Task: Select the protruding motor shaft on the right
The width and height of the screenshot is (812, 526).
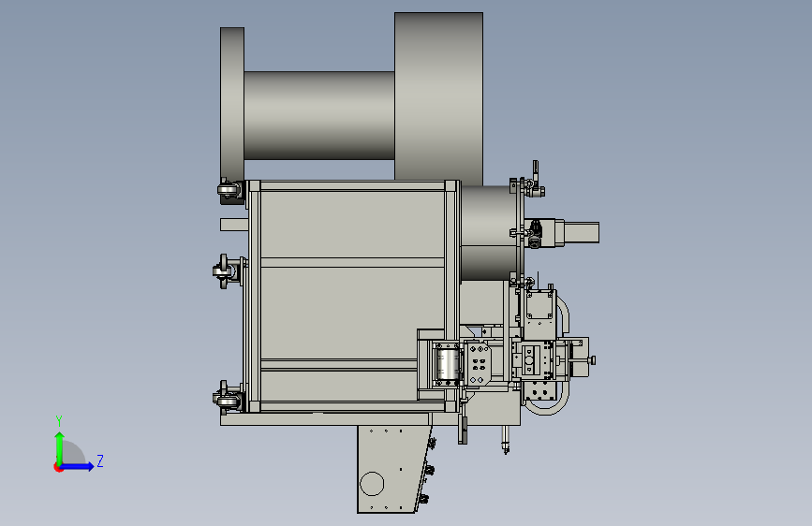Action: click(581, 232)
